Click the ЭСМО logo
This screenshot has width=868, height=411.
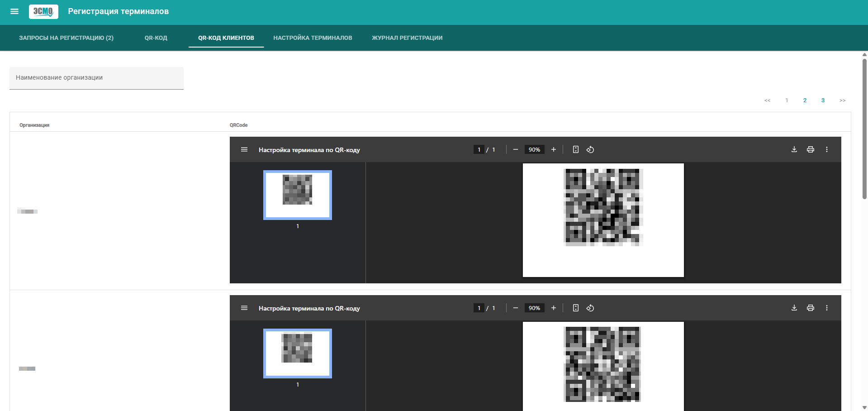[x=43, y=11]
